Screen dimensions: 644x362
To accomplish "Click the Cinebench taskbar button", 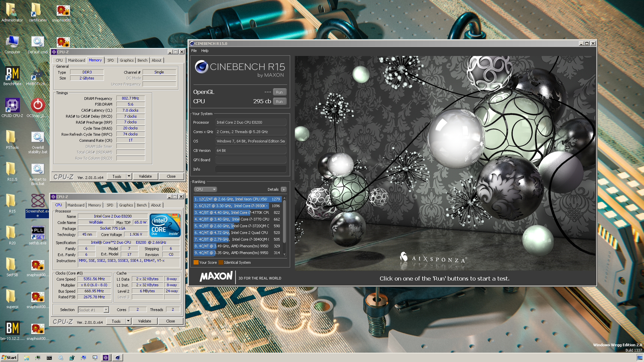I will [x=118, y=358].
